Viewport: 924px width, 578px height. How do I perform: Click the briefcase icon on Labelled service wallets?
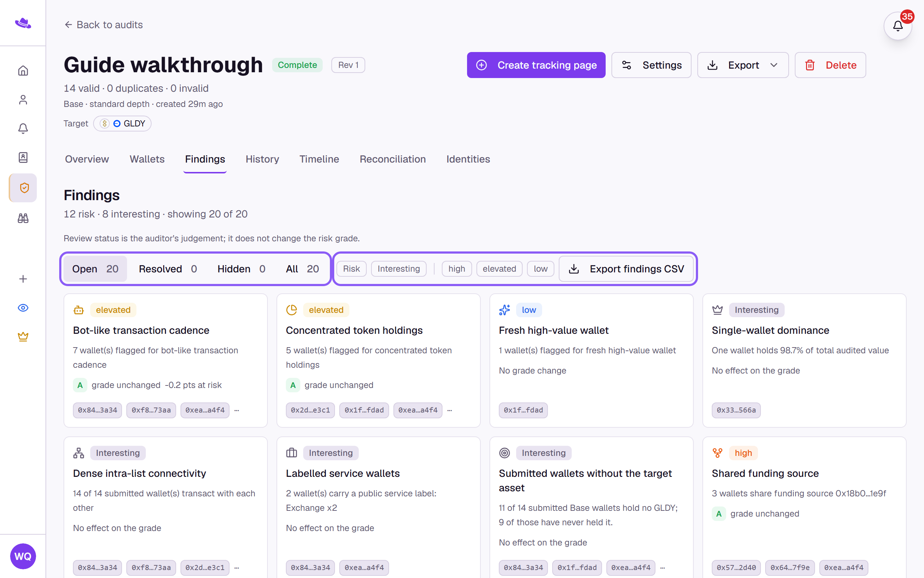(292, 453)
